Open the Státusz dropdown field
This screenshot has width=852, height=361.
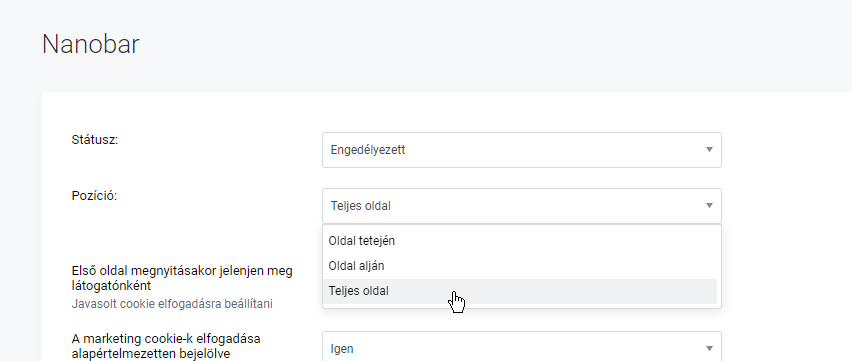[522, 150]
